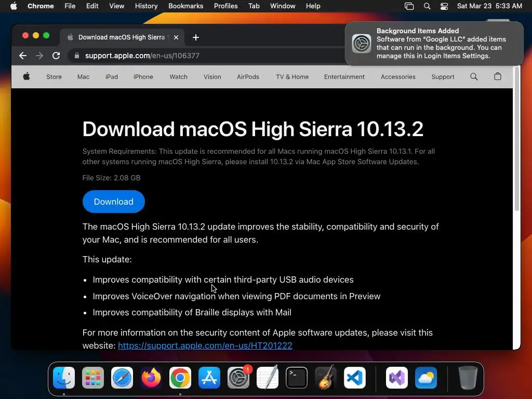Open the History menu
Screen dimensions: 532x399
(146, 6)
